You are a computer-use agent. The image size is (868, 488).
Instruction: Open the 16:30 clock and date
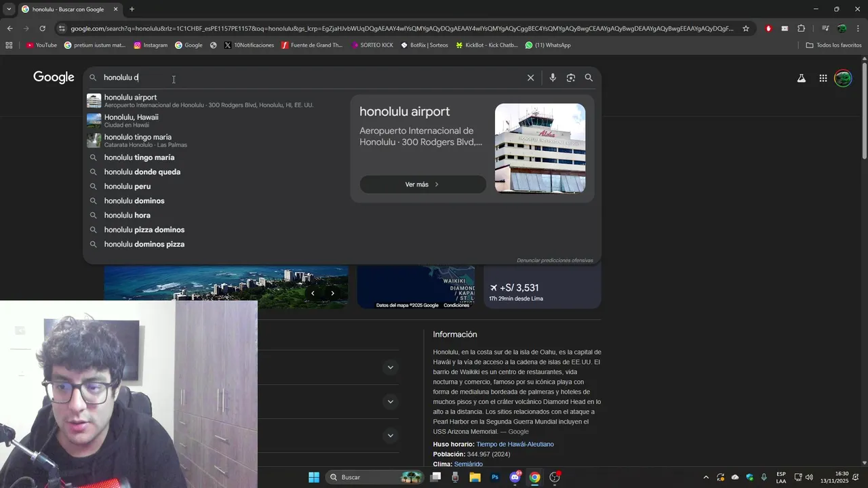[834, 477]
